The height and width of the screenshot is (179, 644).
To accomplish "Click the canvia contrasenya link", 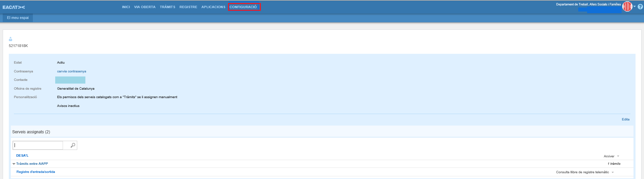I will tap(71, 71).
